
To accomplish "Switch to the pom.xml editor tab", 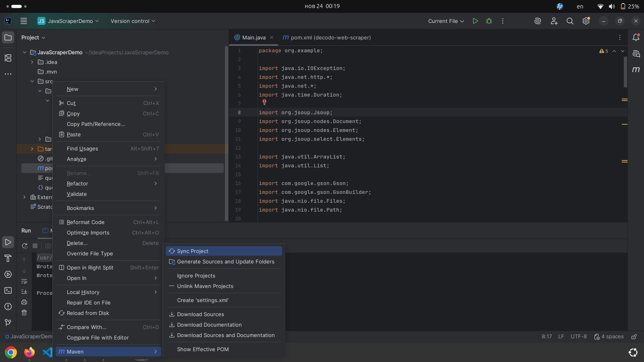I will [x=326, y=37].
